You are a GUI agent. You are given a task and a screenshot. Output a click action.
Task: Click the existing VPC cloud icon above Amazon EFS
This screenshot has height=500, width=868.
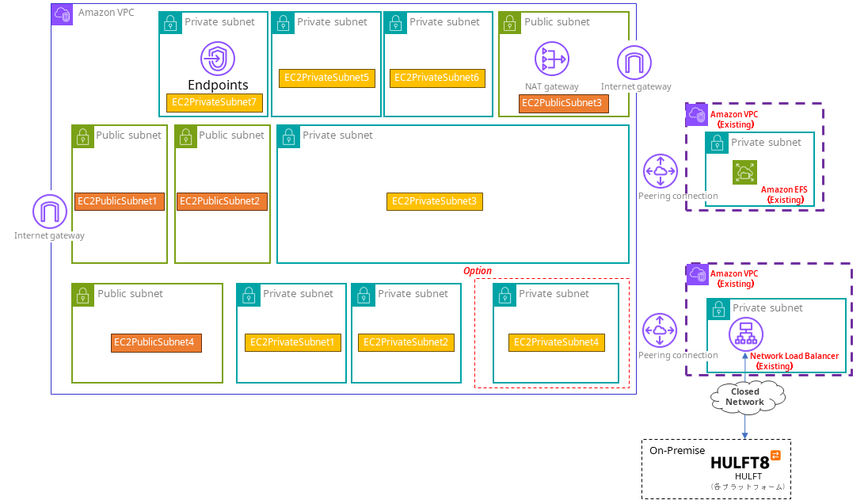click(697, 115)
